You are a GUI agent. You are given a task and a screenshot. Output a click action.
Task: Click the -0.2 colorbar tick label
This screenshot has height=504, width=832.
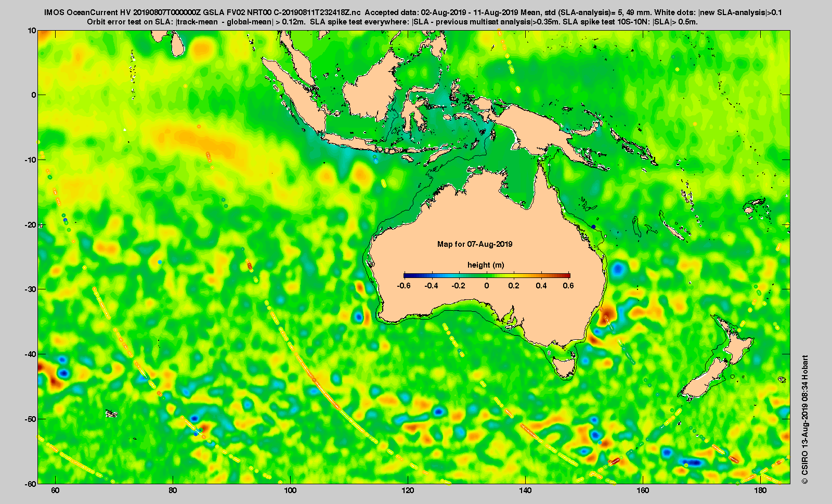click(x=459, y=286)
